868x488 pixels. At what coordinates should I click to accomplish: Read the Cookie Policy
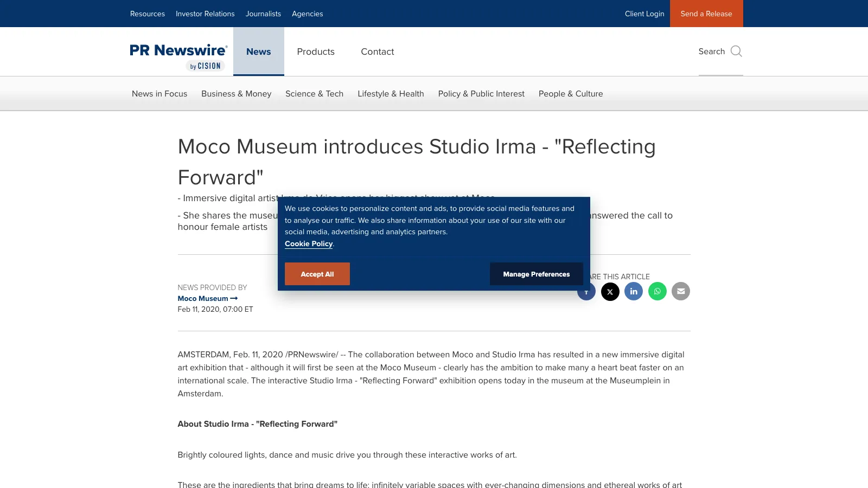[x=309, y=244]
